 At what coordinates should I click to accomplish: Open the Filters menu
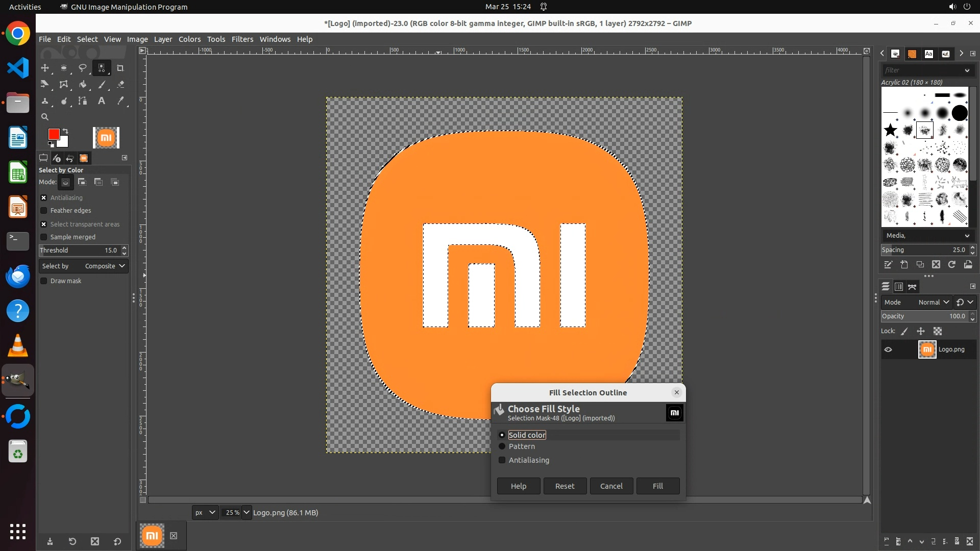click(x=242, y=39)
